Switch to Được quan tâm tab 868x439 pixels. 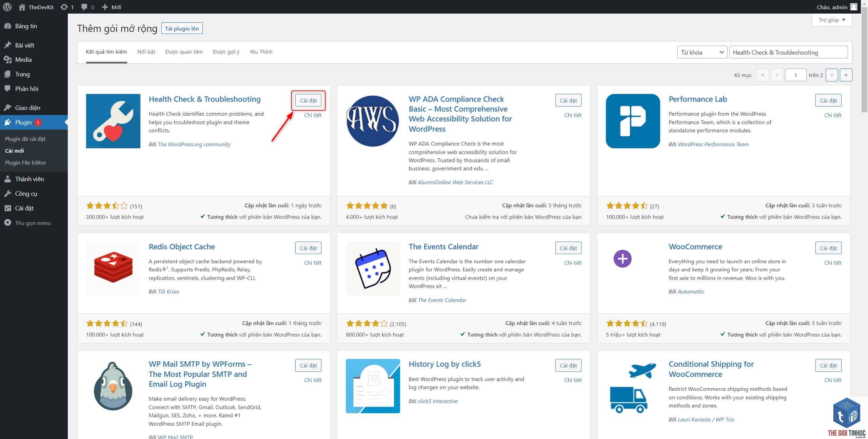click(x=184, y=52)
